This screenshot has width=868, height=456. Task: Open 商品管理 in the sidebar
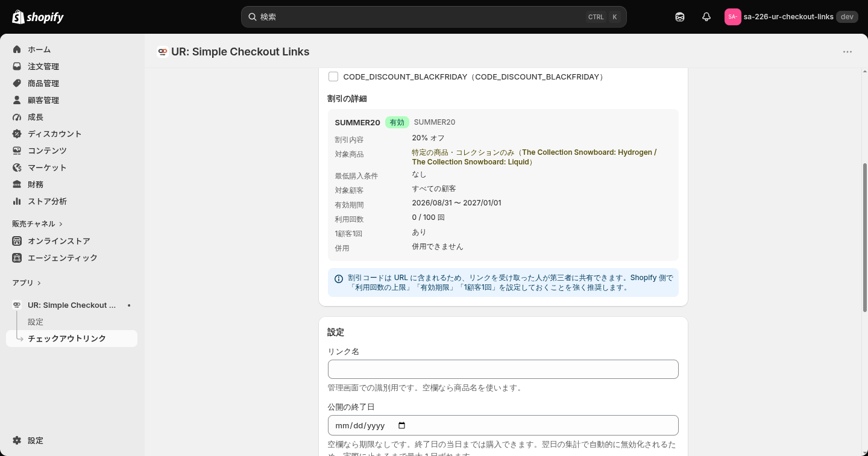(x=72, y=83)
